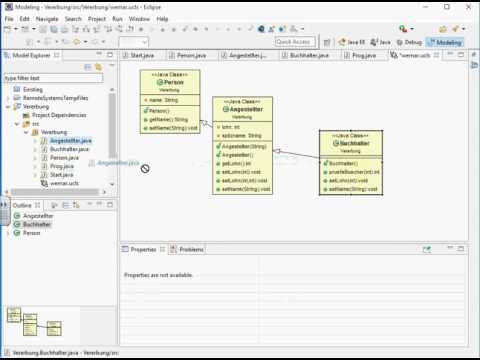This screenshot has width=480, height=360.
Task: Open the New wizard toolbar icon
Action: click(7, 29)
